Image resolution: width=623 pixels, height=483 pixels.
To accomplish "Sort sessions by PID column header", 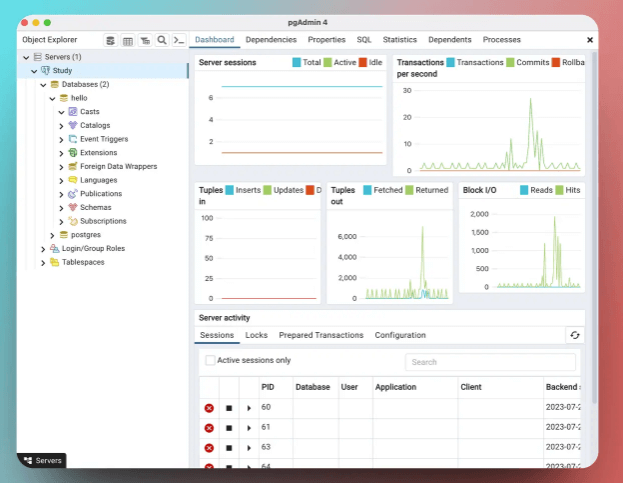I will (x=268, y=387).
